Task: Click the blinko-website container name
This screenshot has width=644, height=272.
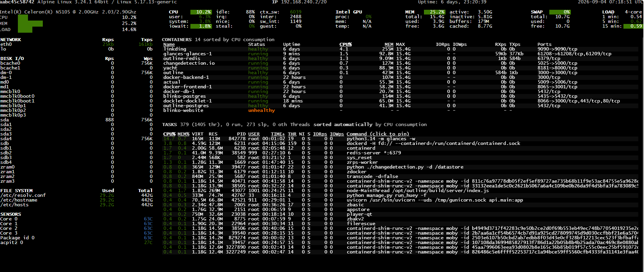Action: tap(183, 110)
